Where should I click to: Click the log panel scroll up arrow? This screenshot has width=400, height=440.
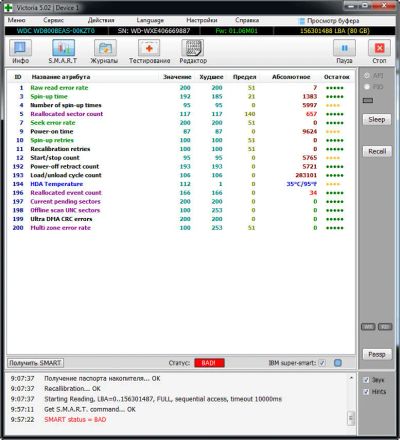(351, 378)
